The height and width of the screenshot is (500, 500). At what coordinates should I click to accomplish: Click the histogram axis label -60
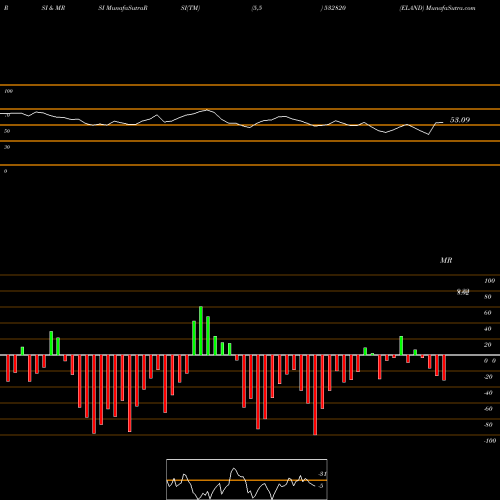(488, 409)
